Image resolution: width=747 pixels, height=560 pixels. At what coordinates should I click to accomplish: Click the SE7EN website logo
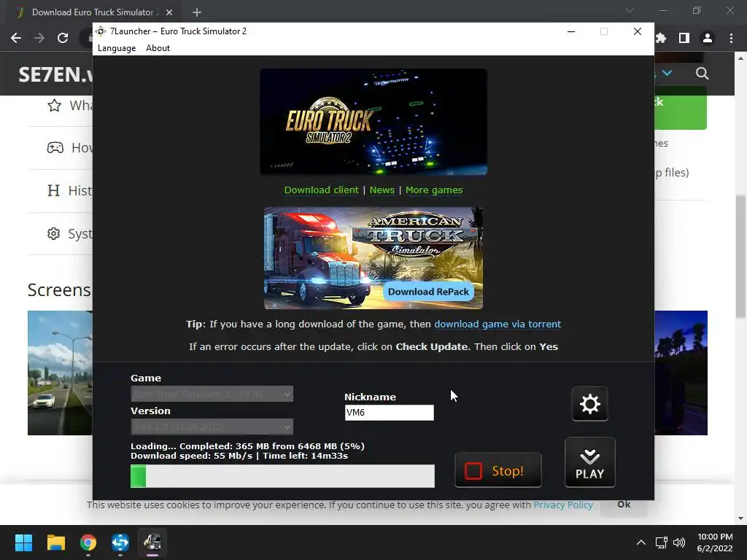click(55, 74)
